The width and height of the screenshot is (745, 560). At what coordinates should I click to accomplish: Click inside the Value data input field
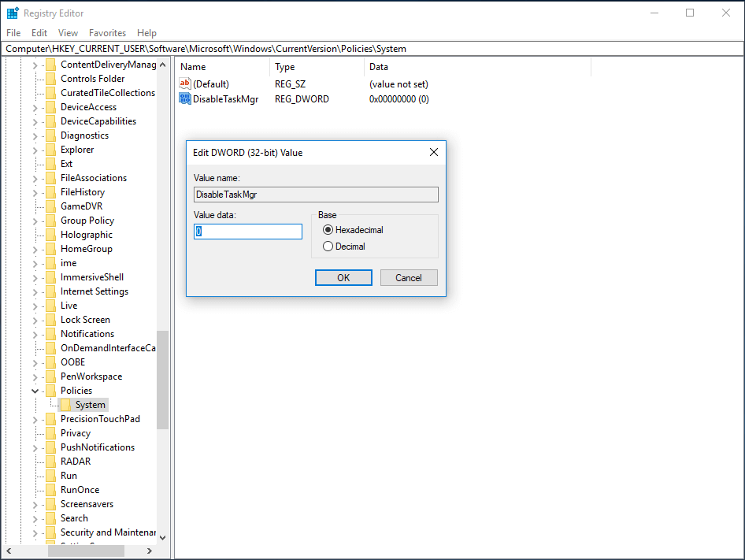[247, 231]
